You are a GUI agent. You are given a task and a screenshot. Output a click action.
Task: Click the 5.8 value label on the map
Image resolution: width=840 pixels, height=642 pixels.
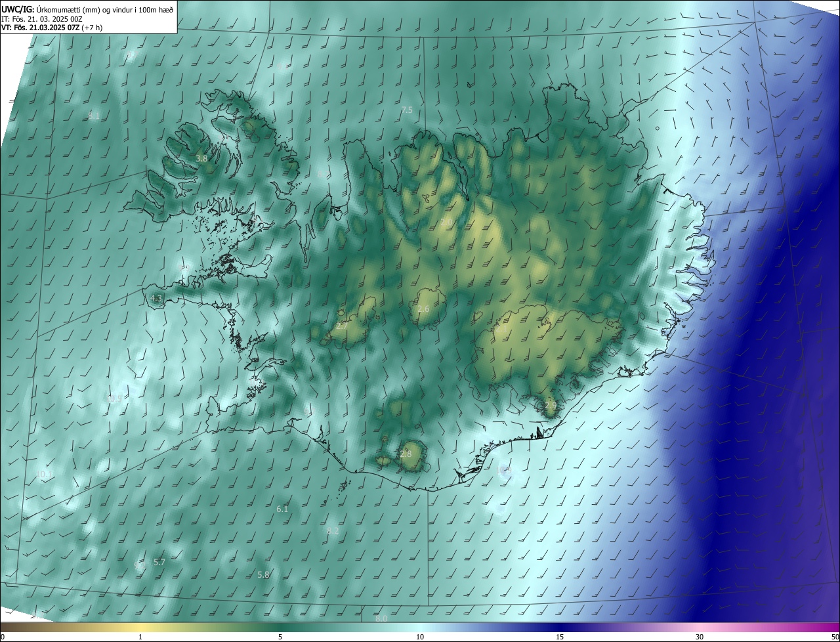(x=263, y=574)
